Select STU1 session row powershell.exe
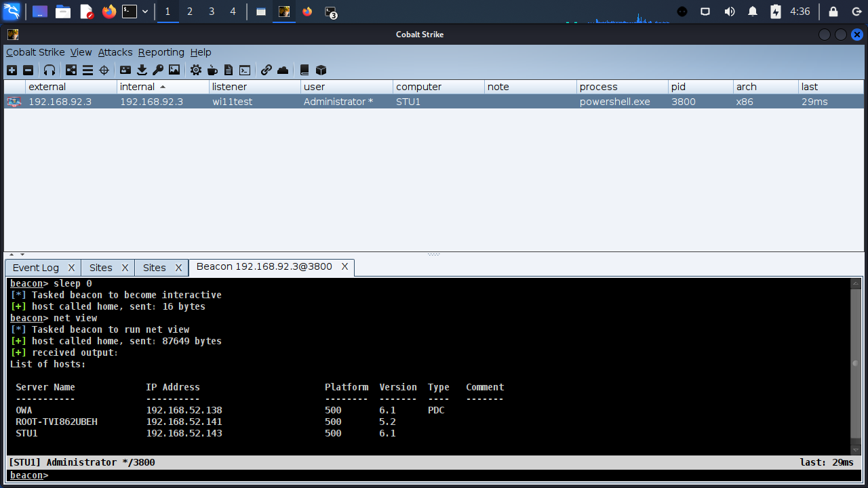 pos(434,102)
